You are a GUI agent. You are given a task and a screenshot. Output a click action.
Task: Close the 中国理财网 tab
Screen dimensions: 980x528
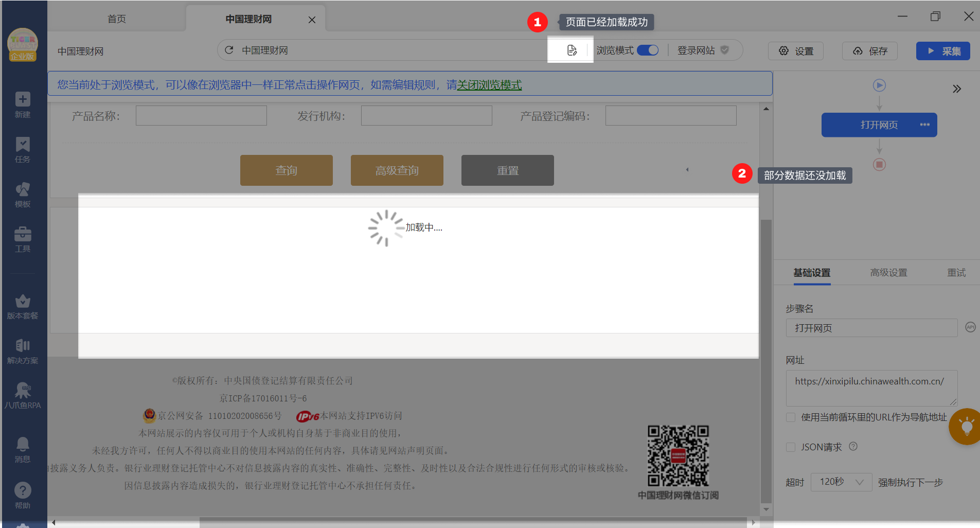312,20
